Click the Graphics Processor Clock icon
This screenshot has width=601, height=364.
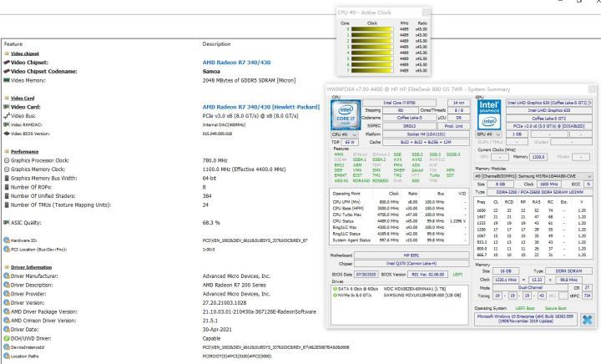coord(7,160)
